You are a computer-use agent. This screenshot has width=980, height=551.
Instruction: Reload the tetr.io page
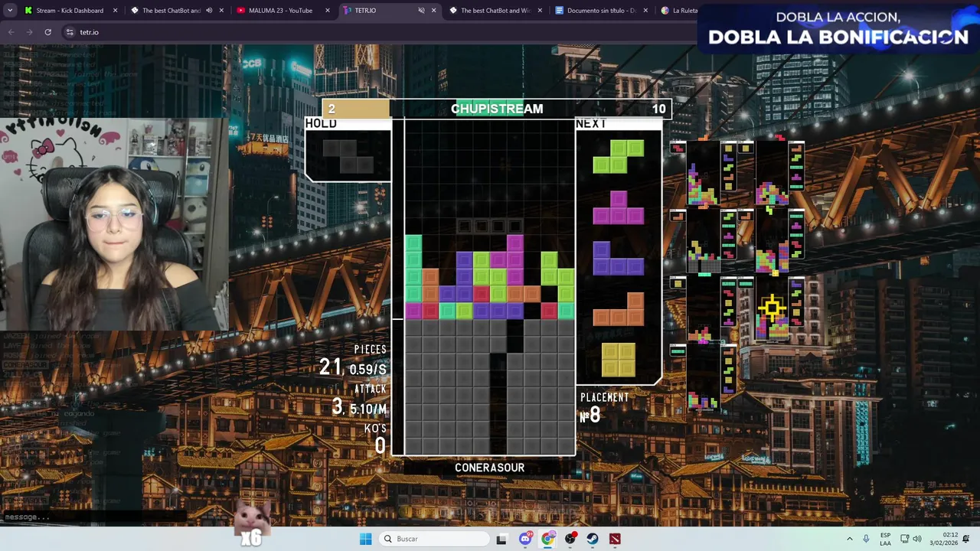pos(48,32)
